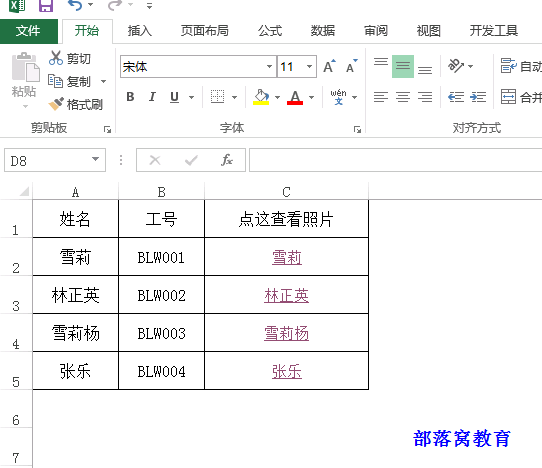
Task: Toggle middle vertical alignment
Action: pyautogui.click(x=403, y=66)
